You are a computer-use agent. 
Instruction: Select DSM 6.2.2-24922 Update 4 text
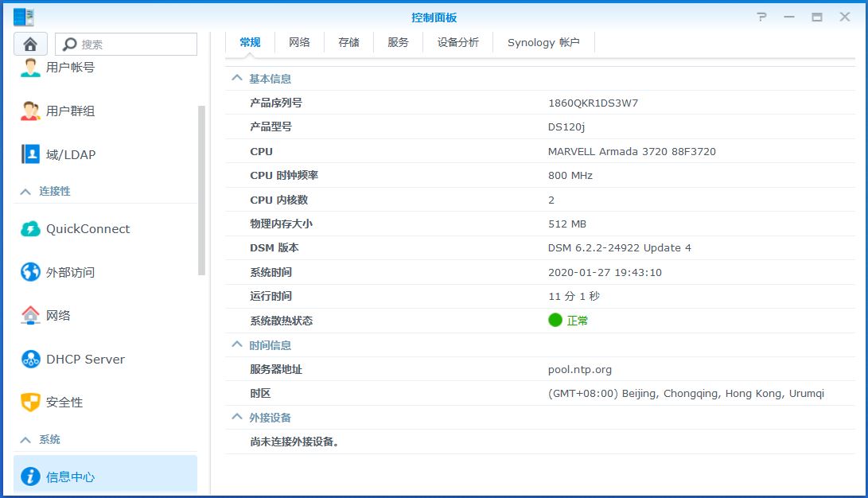[620, 247]
